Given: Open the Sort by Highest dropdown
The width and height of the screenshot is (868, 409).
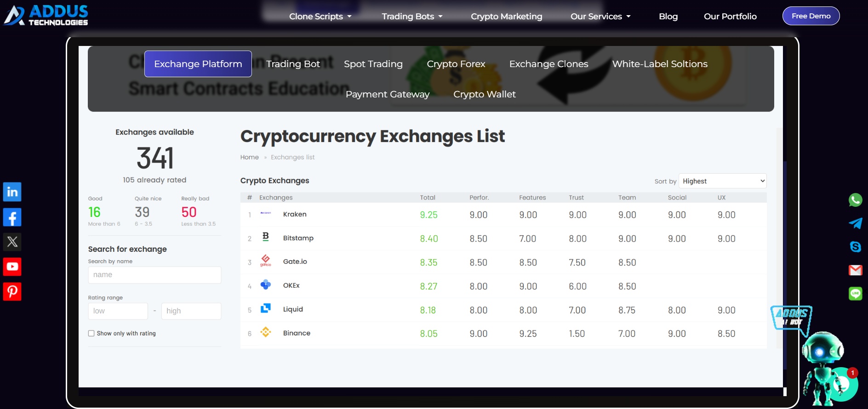Looking at the screenshot, I should click(x=722, y=181).
